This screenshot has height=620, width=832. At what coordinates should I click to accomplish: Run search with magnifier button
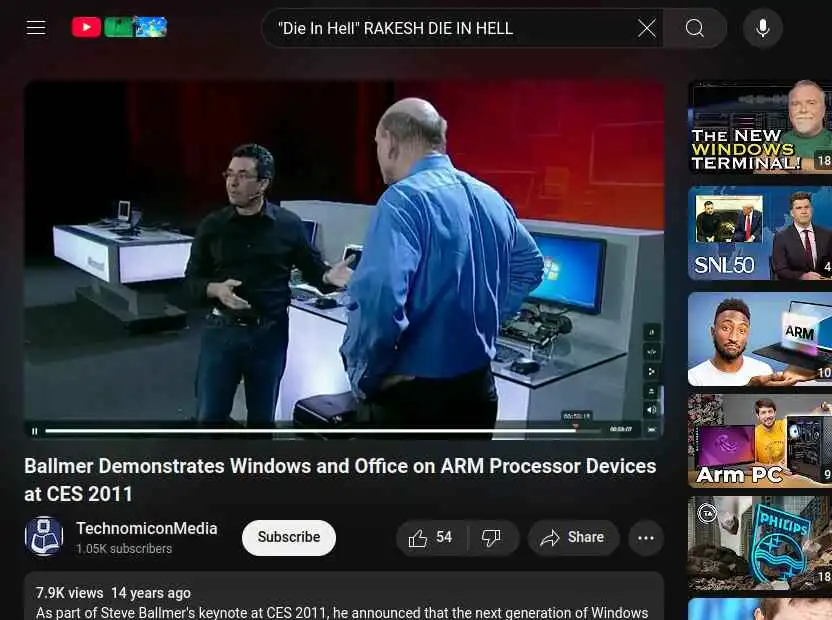[694, 28]
